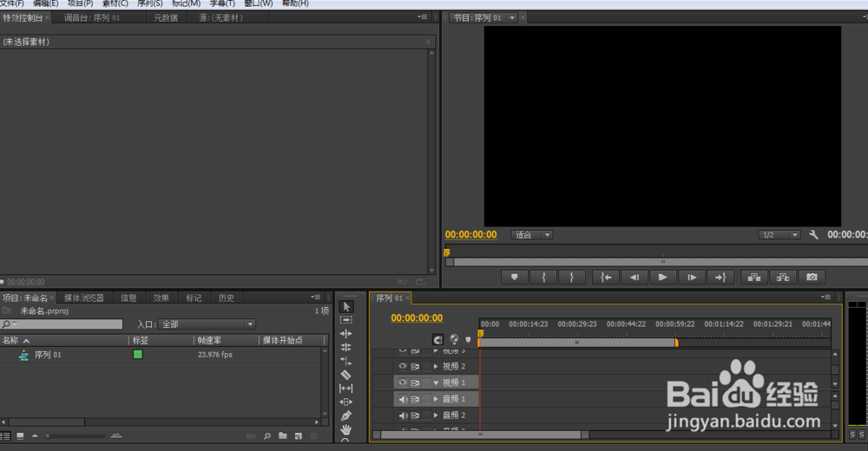Mute speaker on 音频 2 track
This screenshot has width=868, height=451.
coord(403,415)
